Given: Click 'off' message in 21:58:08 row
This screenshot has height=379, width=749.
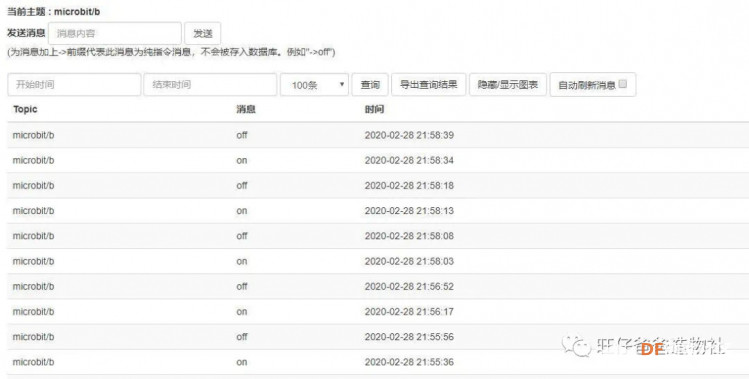Looking at the screenshot, I should pos(242,236).
